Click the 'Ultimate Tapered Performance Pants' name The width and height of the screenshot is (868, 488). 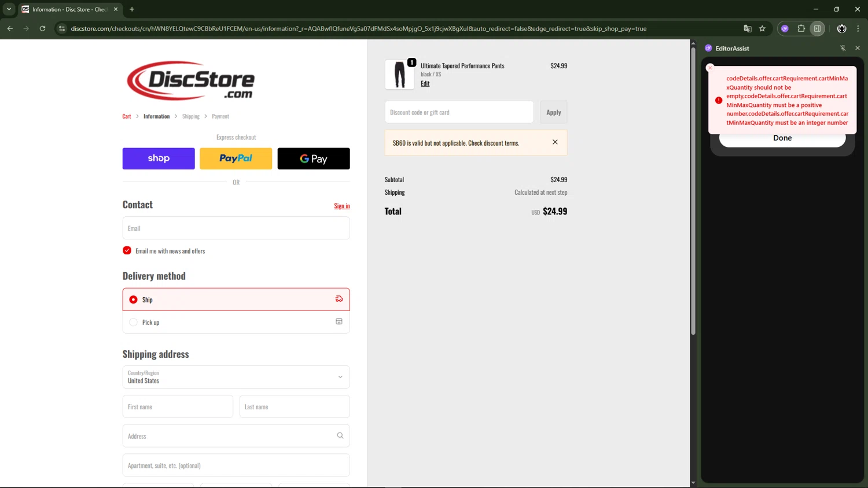click(x=462, y=66)
